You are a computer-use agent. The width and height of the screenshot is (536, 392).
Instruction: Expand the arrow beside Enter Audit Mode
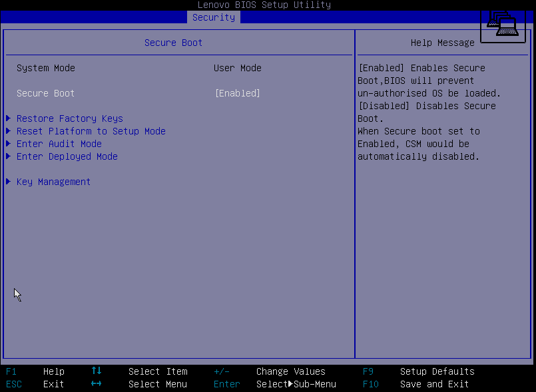tap(8, 144)
